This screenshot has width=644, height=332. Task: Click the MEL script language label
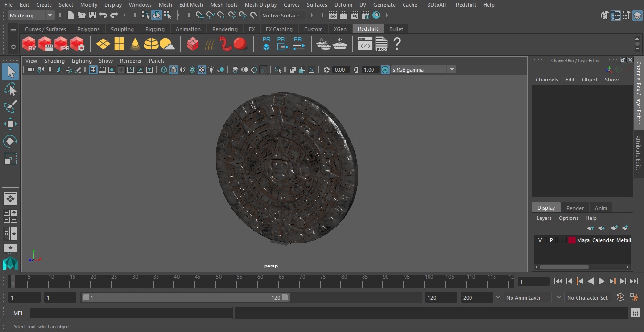(18, 313)
